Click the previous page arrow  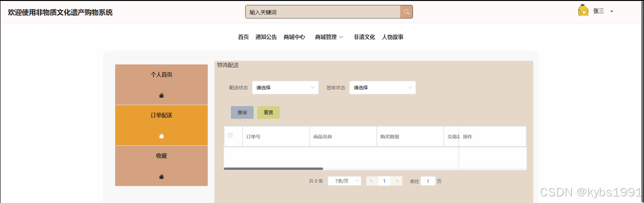click(372, 181)
